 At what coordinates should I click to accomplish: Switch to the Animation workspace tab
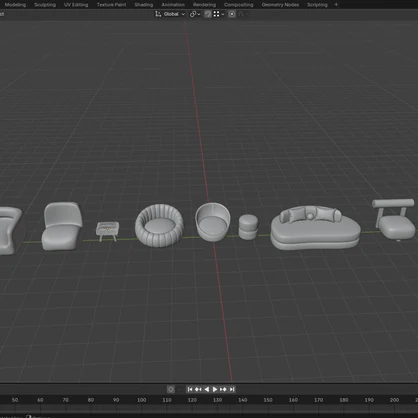click(x=173, y=5)
